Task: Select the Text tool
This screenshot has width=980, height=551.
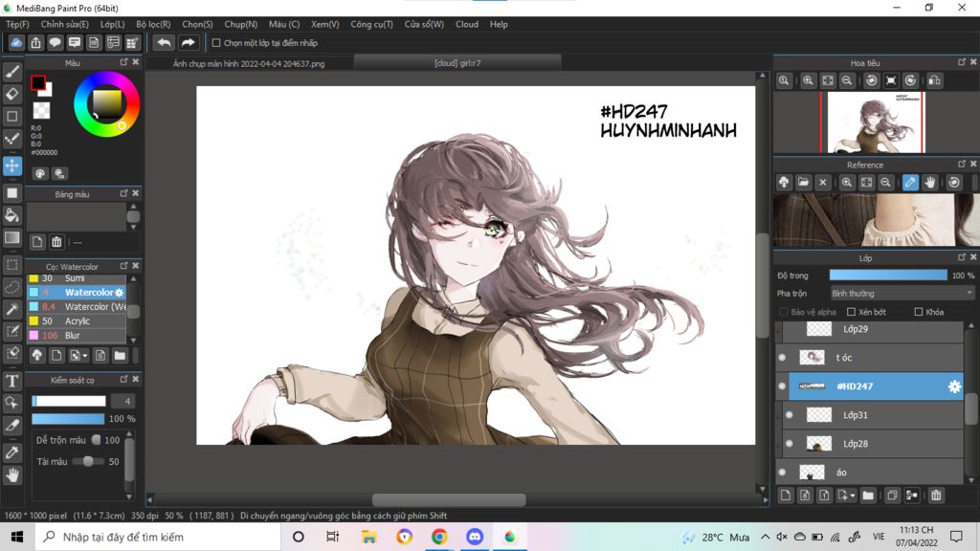Action: coord(11,381)
